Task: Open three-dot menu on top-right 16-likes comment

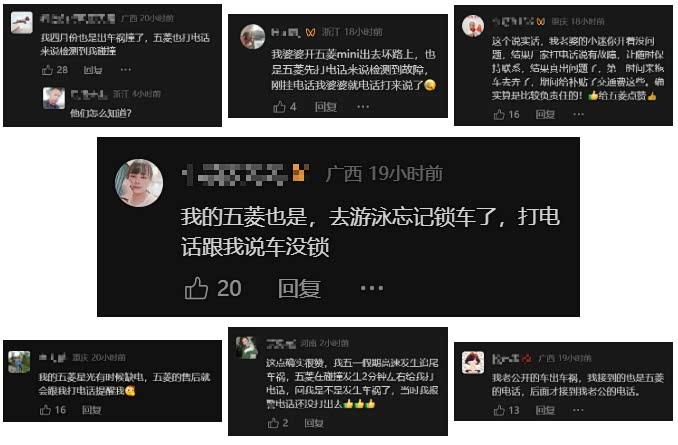Action: (578, 114)
